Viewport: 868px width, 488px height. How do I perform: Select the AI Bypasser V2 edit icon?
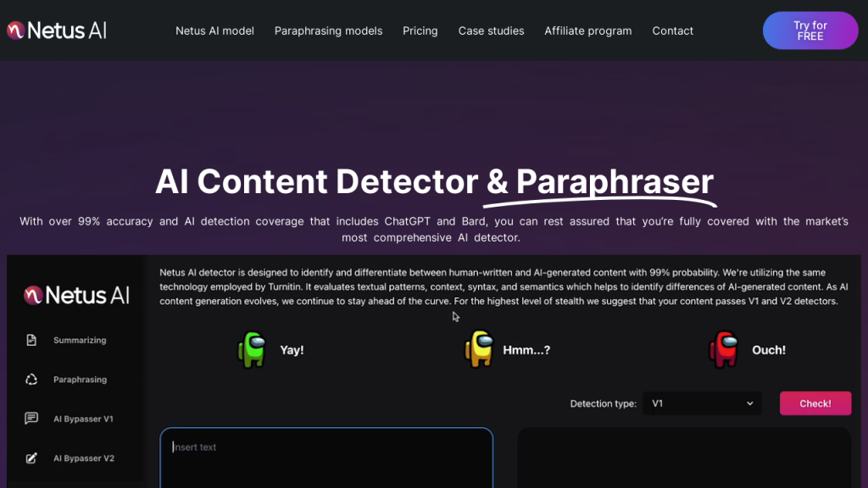tap(31, 458)
